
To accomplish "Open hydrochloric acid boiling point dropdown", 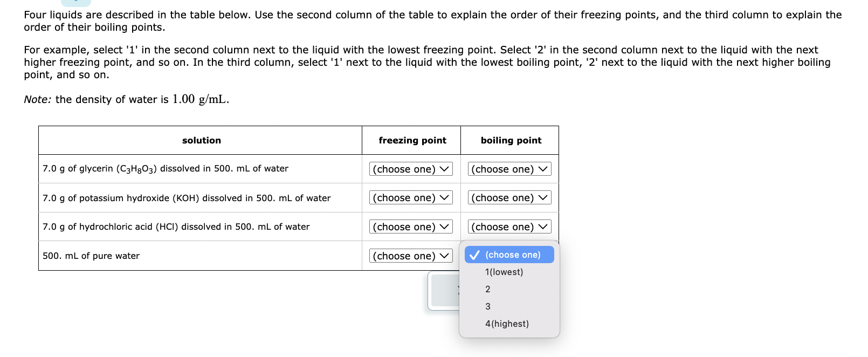I will coord(509,226).
